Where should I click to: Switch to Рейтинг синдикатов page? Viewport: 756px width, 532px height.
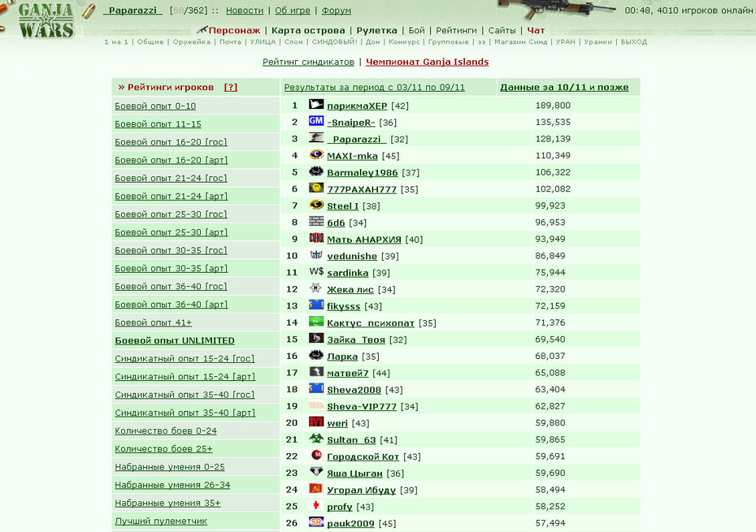(x=308, y=62)
